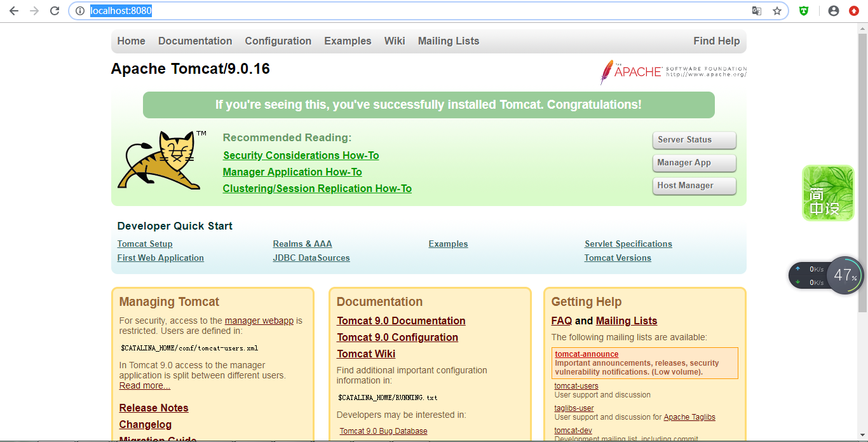Viewport: 868px width, 442px height.
Task: Open the Realms & AAA link
Action: (302, 244)
